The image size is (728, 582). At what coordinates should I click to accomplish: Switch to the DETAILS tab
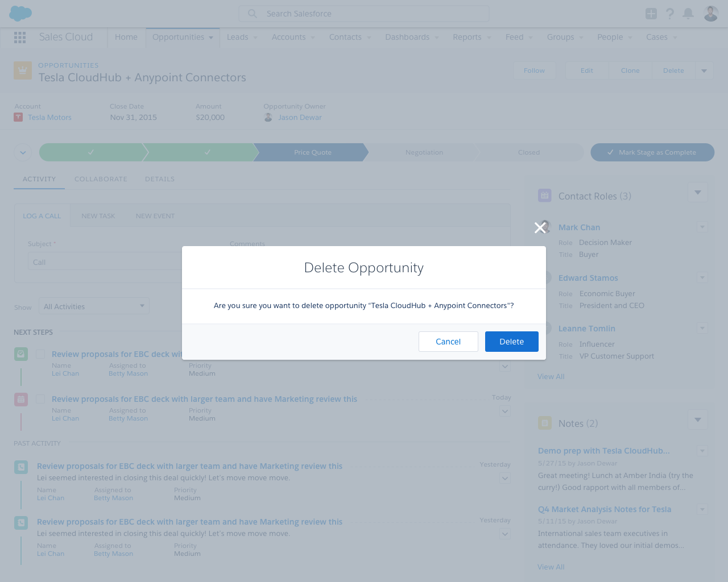point(159,178)
